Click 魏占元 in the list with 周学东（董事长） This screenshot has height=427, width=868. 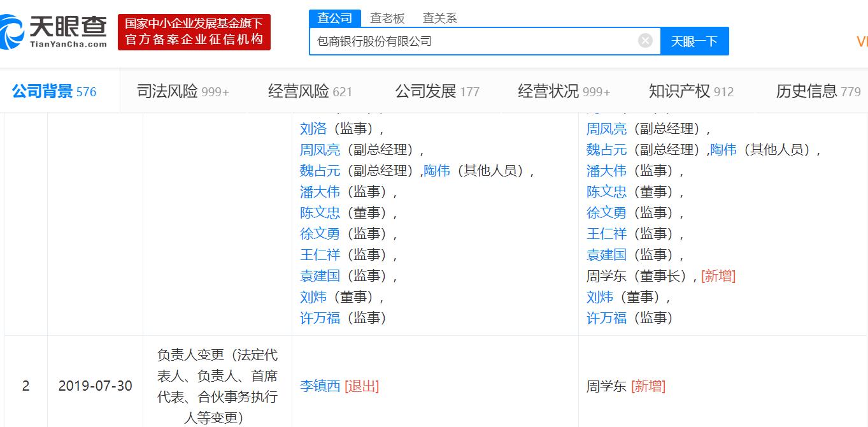click(x=607, y=150)
